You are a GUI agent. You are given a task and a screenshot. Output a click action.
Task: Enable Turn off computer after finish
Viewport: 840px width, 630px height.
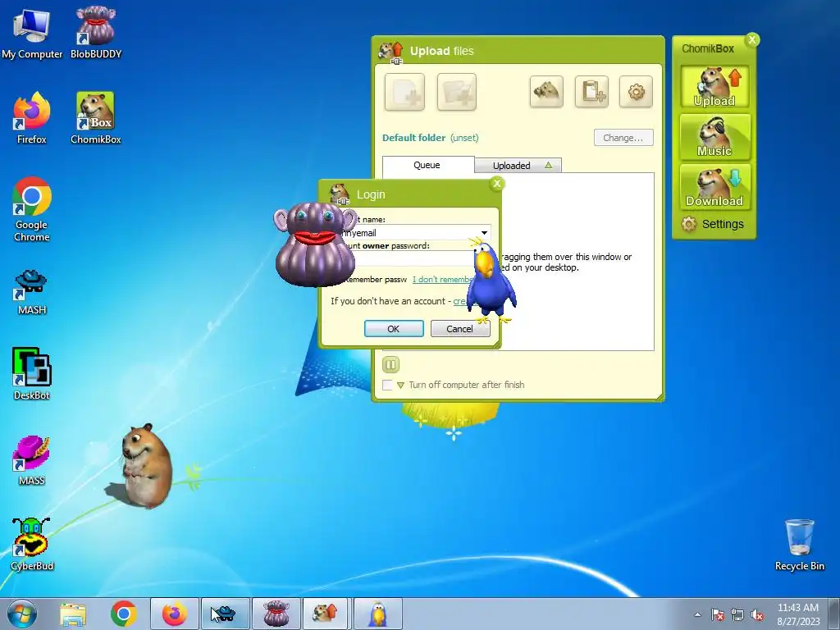[387, 386]
